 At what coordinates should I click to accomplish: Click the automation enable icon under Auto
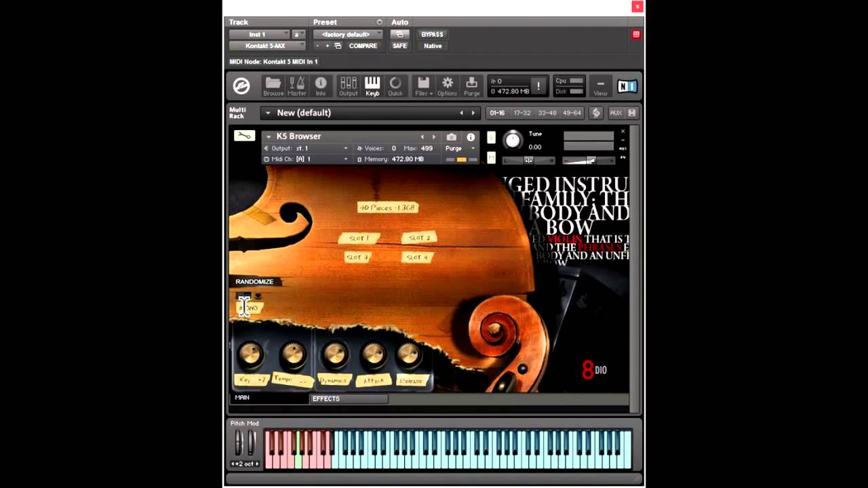(399, 34)
